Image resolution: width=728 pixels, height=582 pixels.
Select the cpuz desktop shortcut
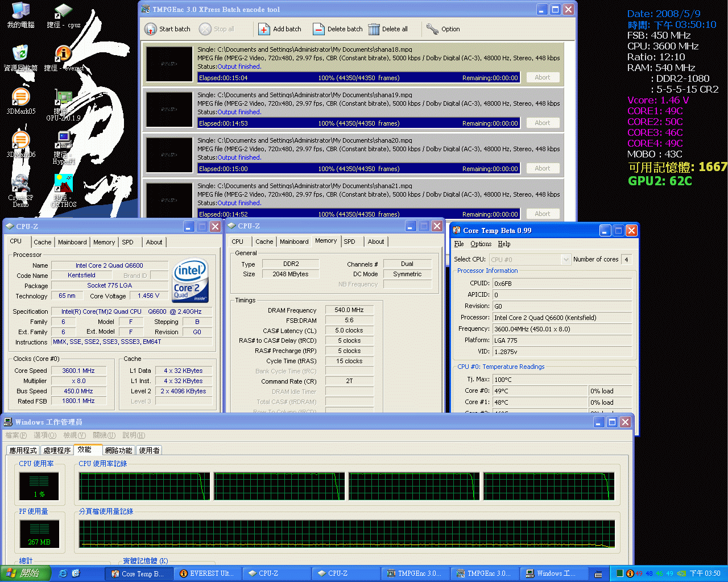click(x=63, y=15)
